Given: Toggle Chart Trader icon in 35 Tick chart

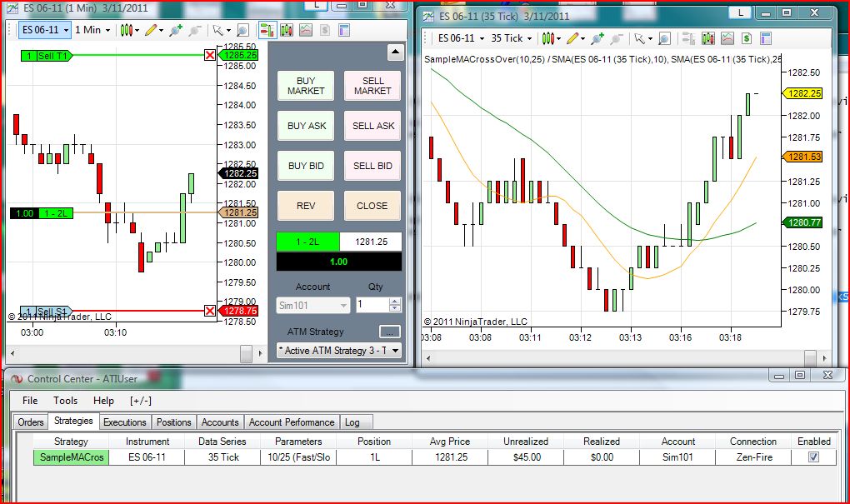Looking at the screenshot, I should (688, 38).
